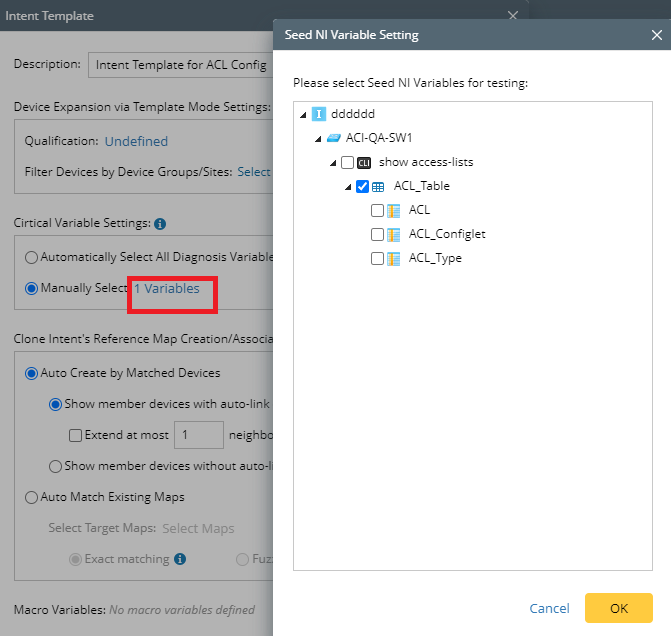671x636 pixels.
Task: Close the Seed NI Variable Setting dialog
Action: pyautogui.click(x=656, y=35)
